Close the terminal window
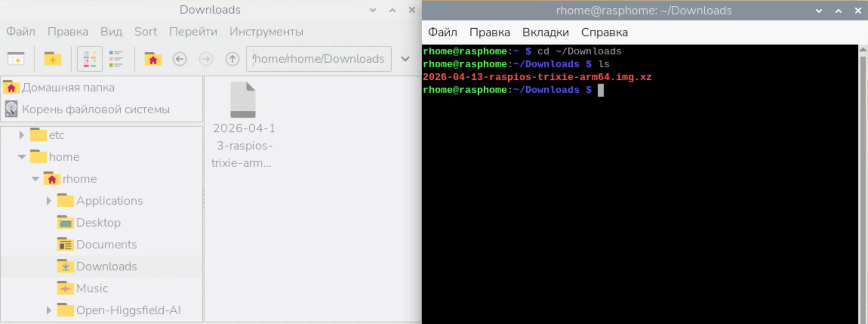868x324 pixels. click(858, 11)
